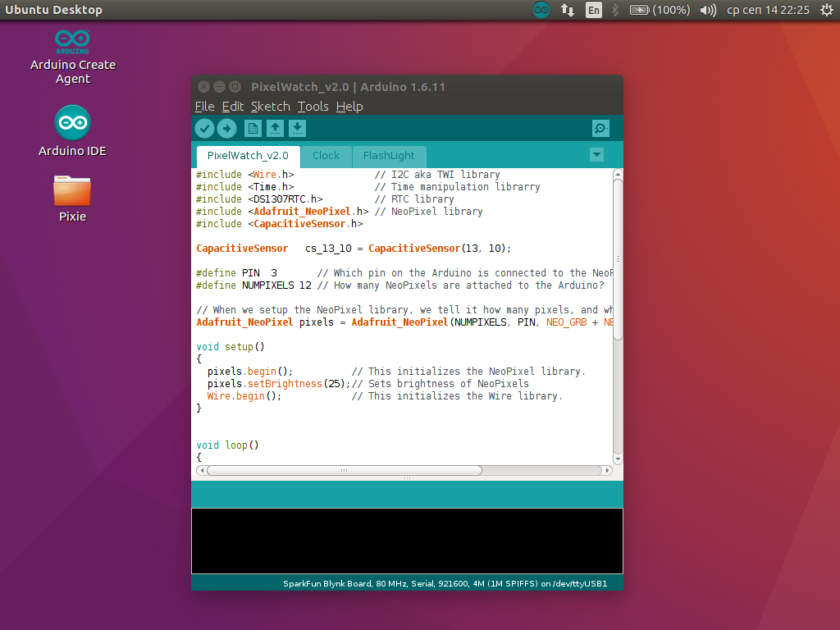Open the Serial Monitor icon
840x630 pixels.
click(600, 128)
